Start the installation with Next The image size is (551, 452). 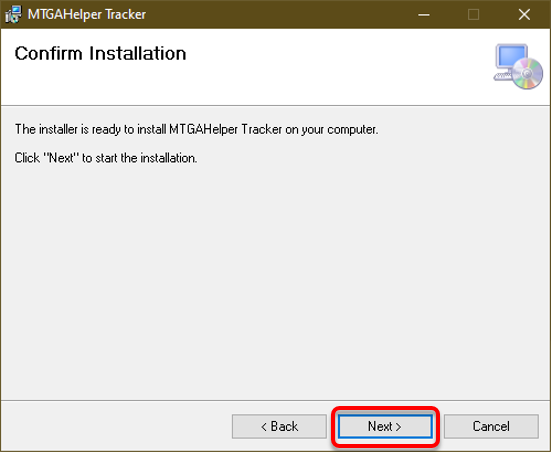385,426
